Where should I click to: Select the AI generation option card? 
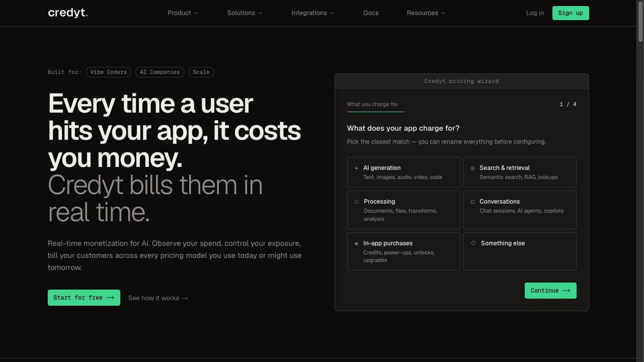point(404,172)
